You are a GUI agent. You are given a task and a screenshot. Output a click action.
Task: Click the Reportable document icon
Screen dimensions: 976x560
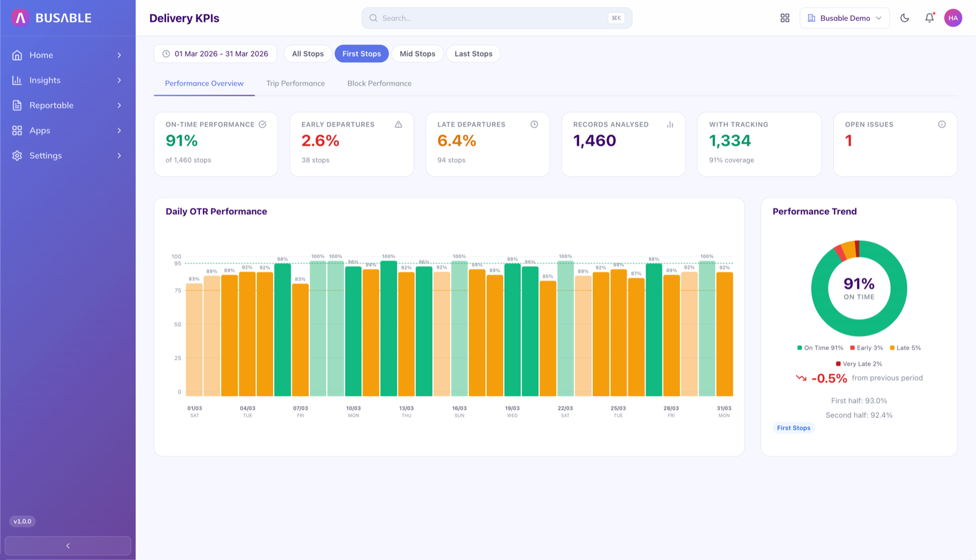[17, 105]
